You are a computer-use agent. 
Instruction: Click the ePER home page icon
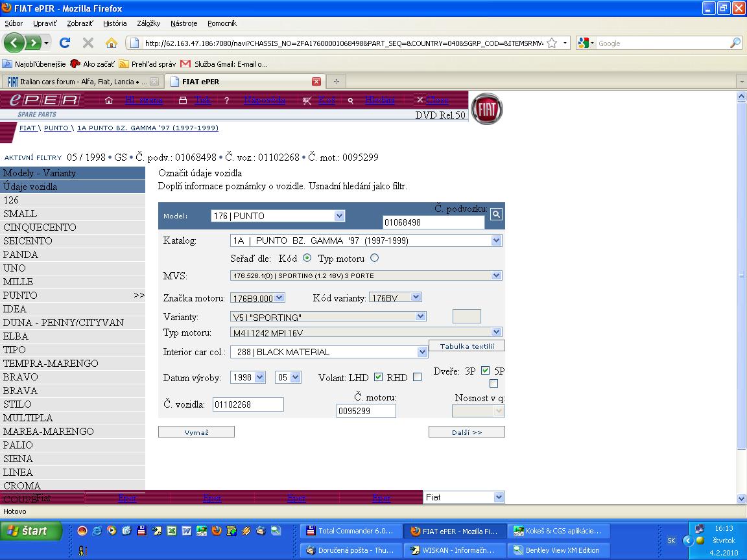(109, 100)
